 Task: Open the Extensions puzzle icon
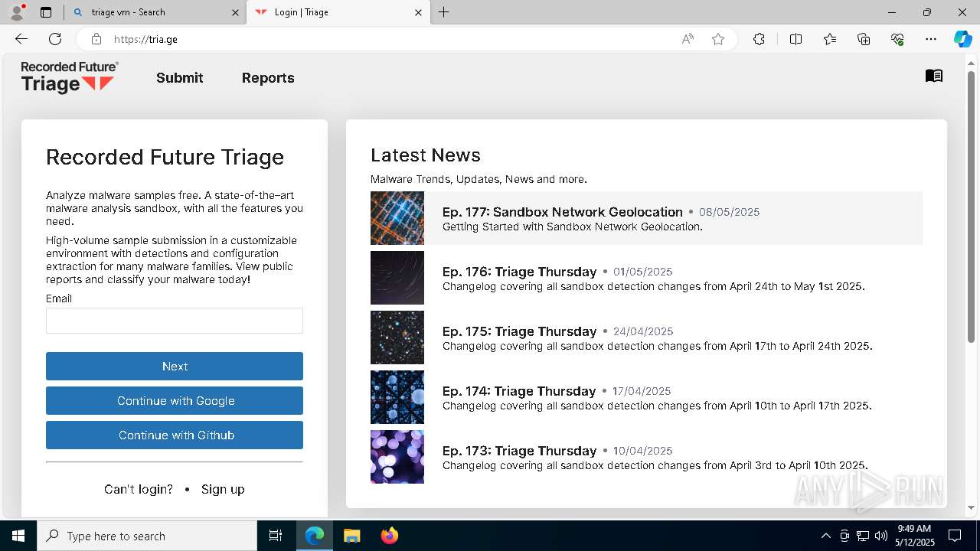pos(759,39)
